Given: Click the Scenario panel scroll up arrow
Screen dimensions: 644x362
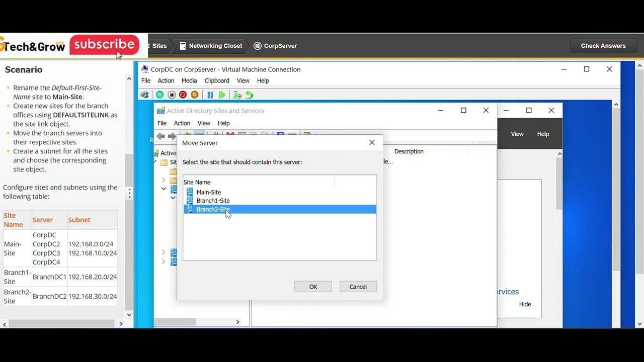Looking at the screenshot, I should [x=129, y=78].
